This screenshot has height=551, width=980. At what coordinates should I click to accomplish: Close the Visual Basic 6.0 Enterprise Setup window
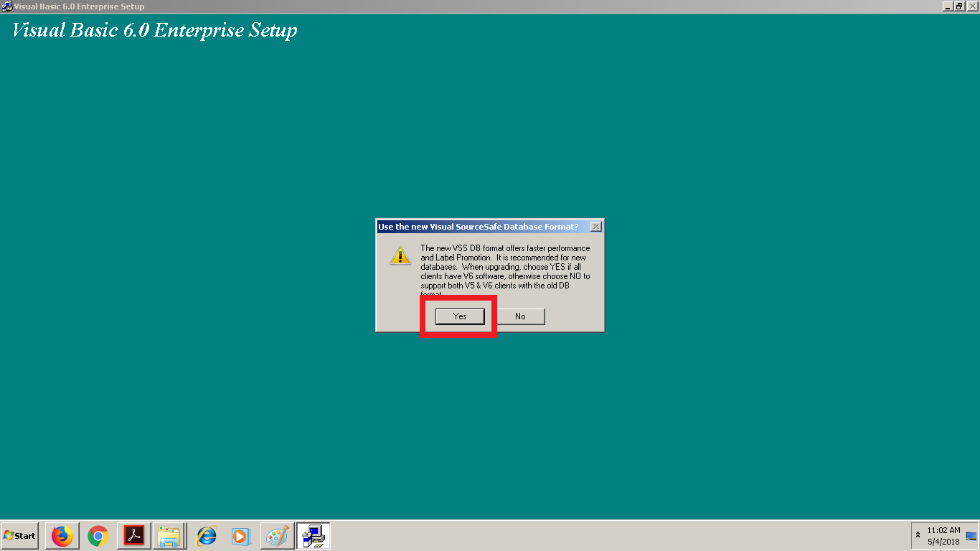973,6
